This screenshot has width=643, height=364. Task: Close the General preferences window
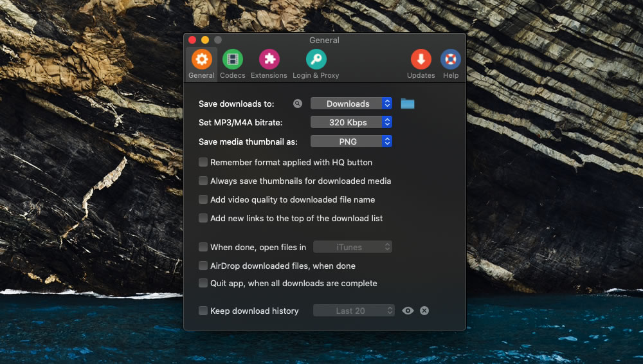192,40
